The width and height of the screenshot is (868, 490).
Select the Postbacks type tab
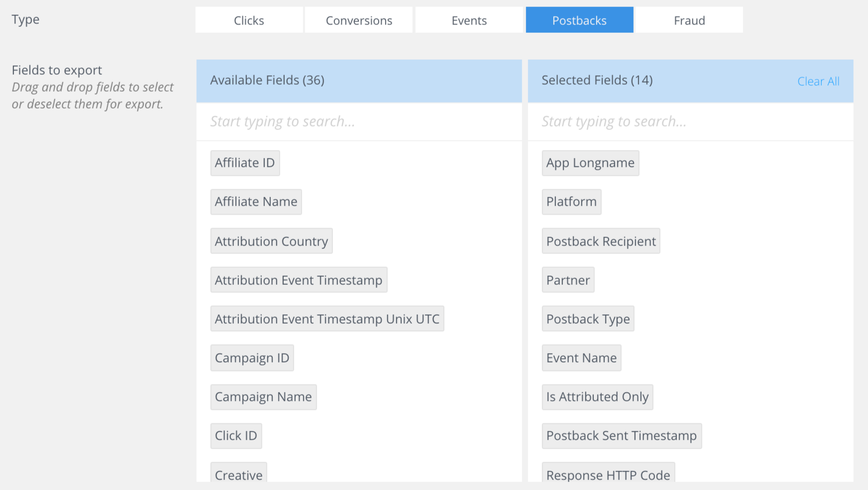coord(579,20)
